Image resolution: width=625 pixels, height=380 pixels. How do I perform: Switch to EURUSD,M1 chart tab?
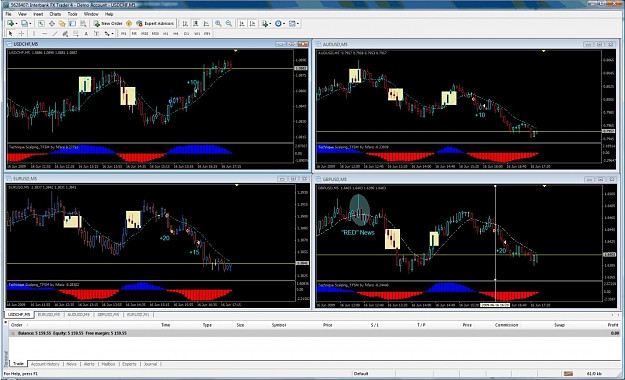(138, 315)
